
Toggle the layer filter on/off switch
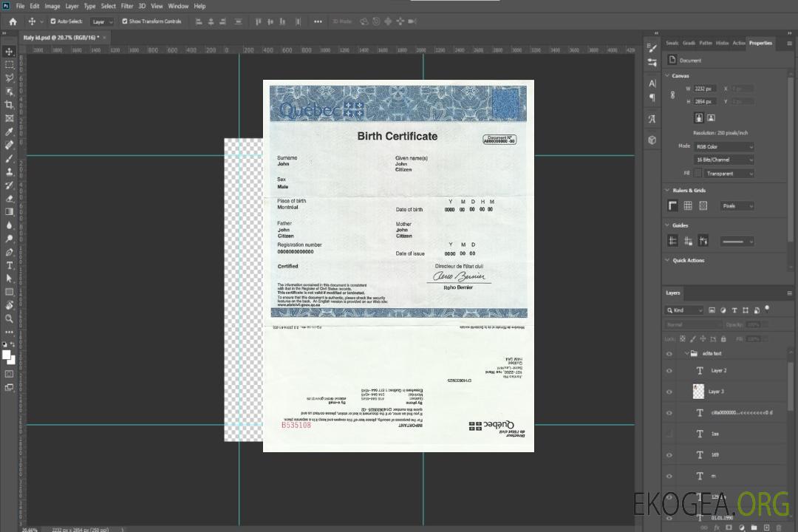767,309
